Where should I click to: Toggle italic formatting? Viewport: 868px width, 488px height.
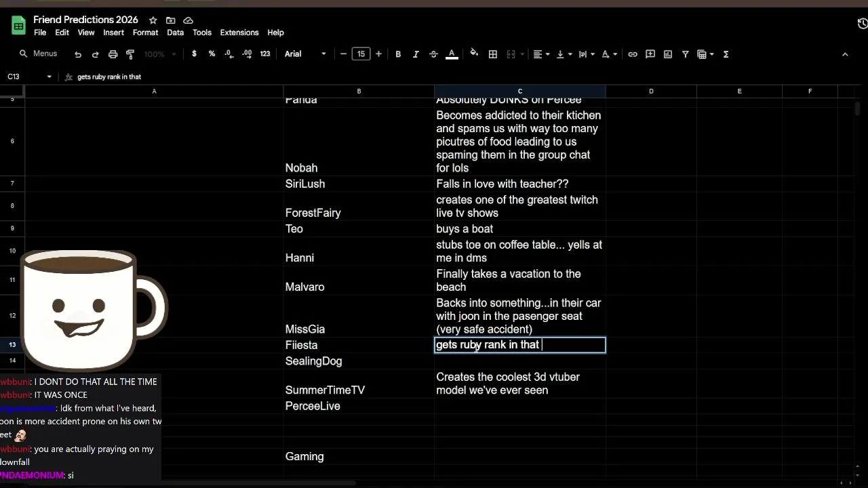click(416, 54)
